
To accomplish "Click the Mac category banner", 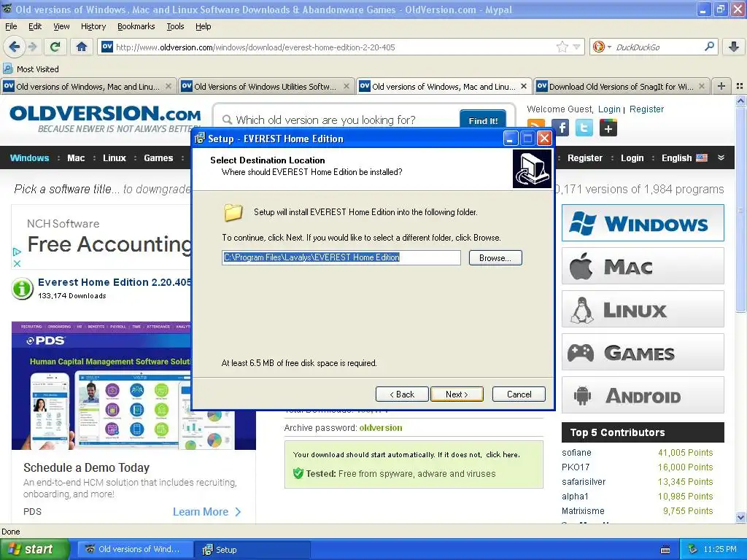I will 643,266.
